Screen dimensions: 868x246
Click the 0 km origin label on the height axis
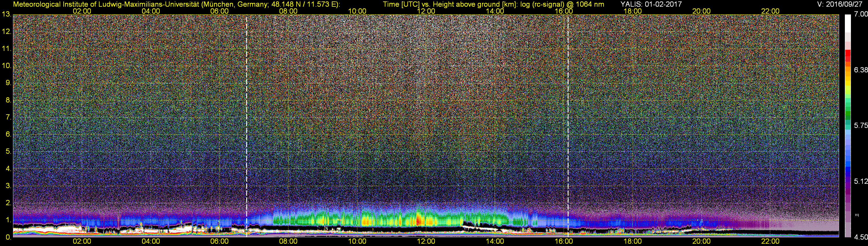[8, 237]
